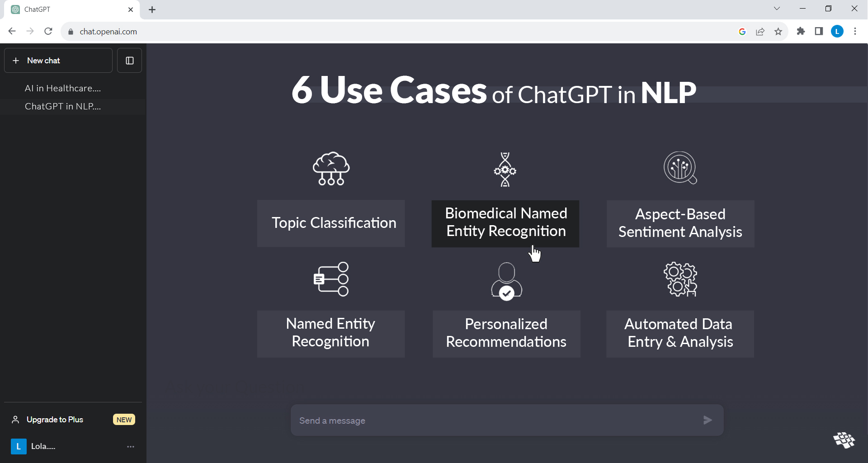Send the message using the paper plane icon
The width and height of the screenshot is (868, 463).
[708, 420]
